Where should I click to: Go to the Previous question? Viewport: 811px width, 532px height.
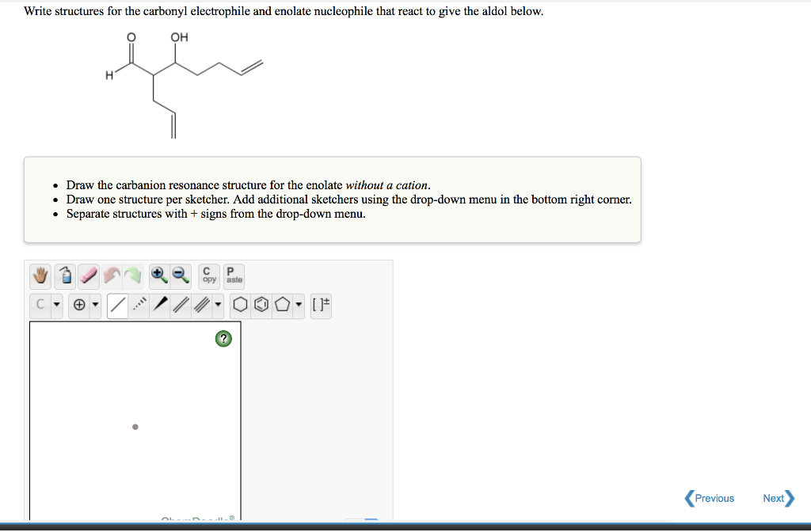click(x=709, y=499)
